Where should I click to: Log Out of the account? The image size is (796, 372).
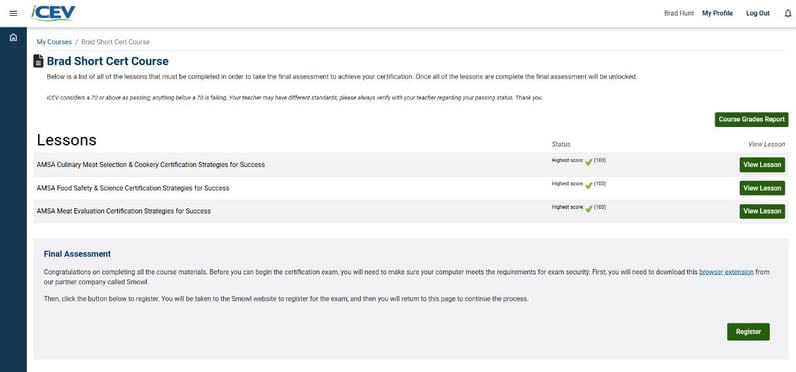(x=757, y=14)
